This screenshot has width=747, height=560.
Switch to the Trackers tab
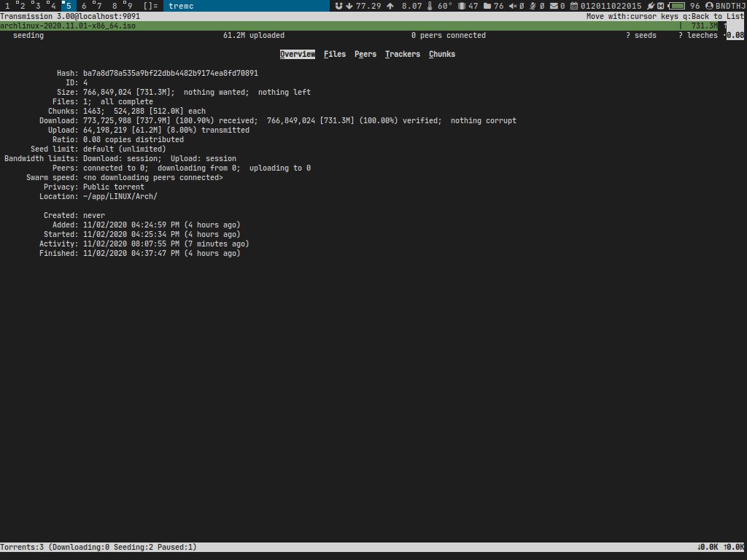tap(403, 54)
